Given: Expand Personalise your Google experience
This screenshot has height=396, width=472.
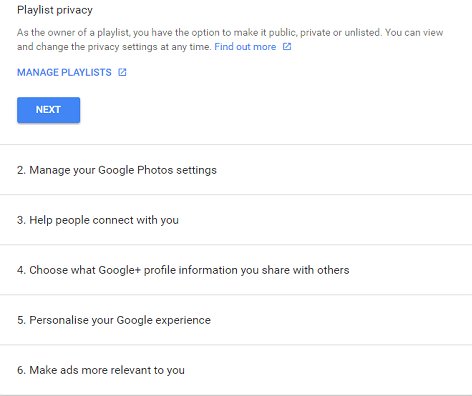Looking at the screenshot, I should pos(236,320).
